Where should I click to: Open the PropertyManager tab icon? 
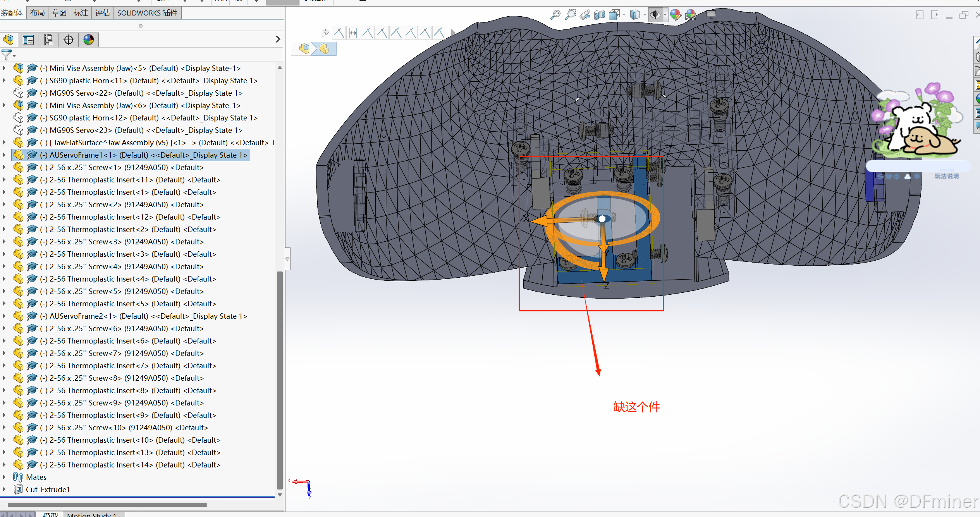pyautogui.click(x=28, y=40)
